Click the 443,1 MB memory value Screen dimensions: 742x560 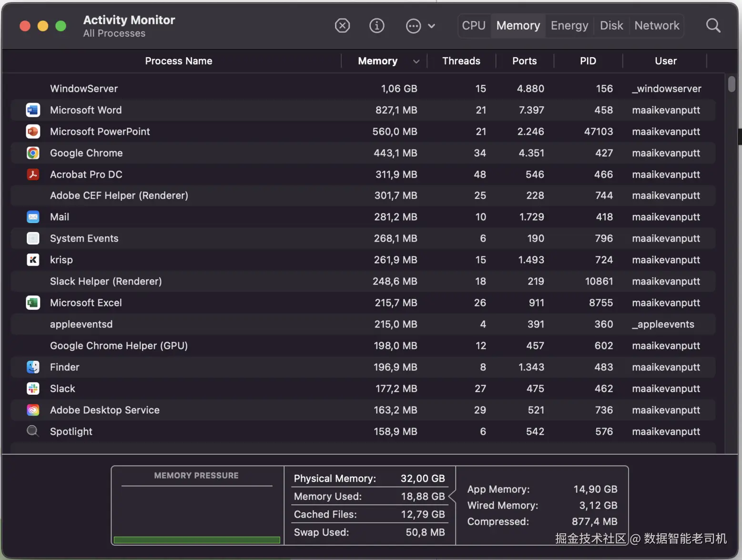tap(396, 153)
